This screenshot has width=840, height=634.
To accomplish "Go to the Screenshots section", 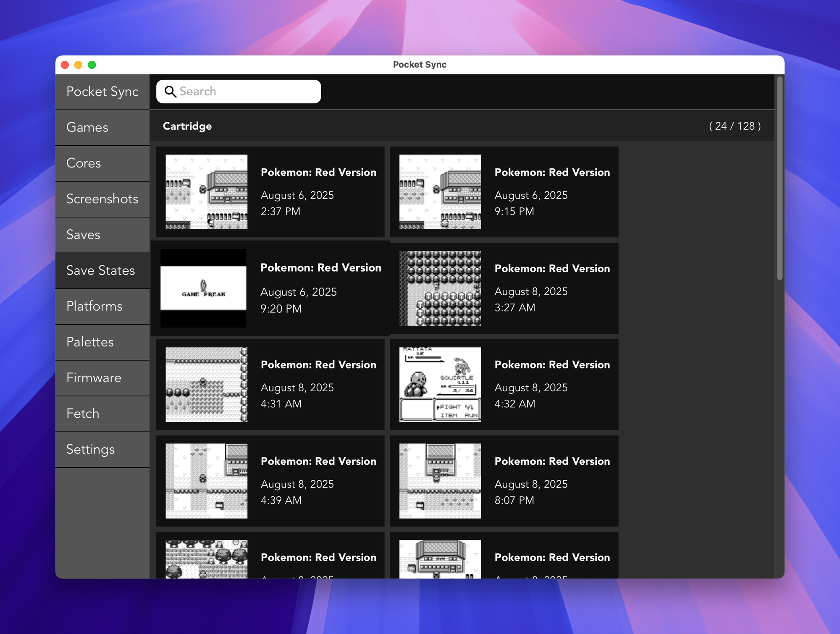I will point(102,199).
